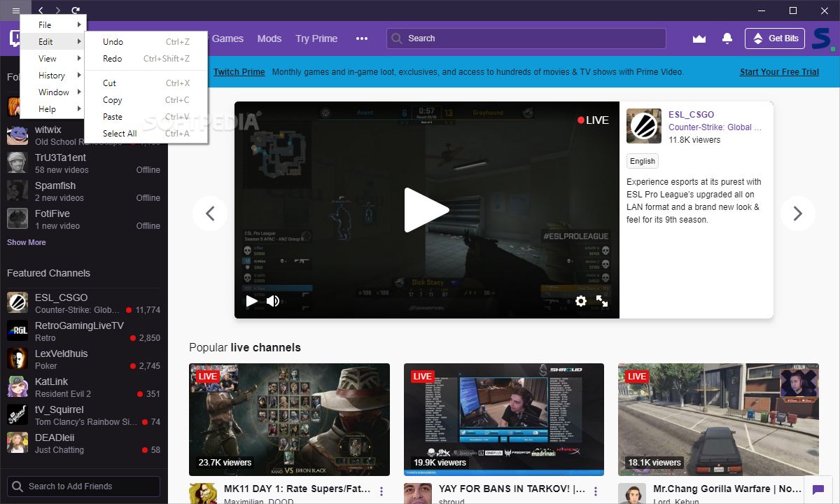Open options for YAY FOR BANS stream
The image size is (840, 504).
coord(596,491)
